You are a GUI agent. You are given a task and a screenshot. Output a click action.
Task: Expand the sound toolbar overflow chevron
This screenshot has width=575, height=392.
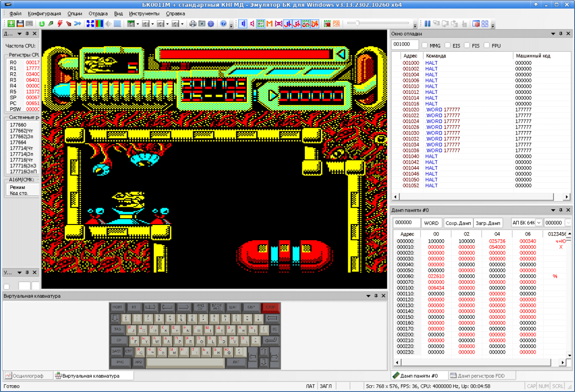[415, 24]
